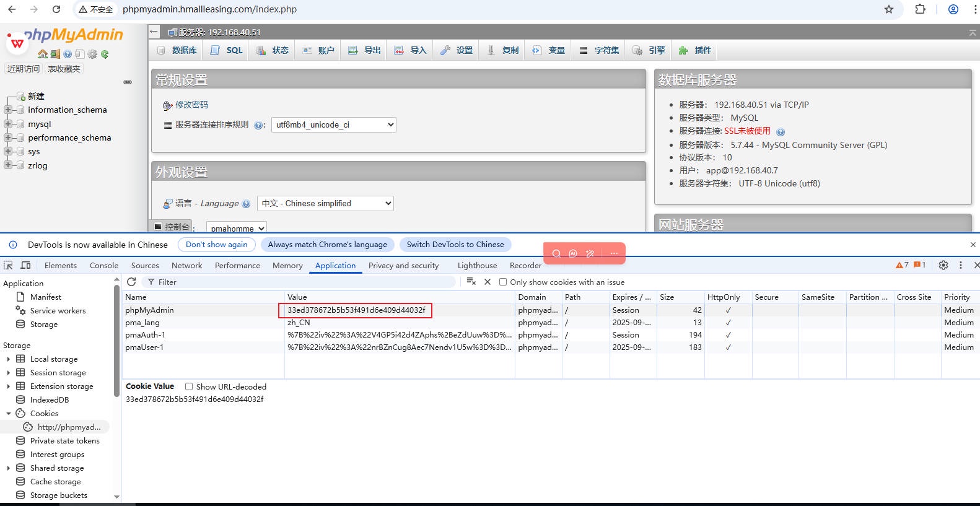The height and width of the screenshot is (506, 980).
Task: Open the navigation panel settings gear
Action: (92, 55)
